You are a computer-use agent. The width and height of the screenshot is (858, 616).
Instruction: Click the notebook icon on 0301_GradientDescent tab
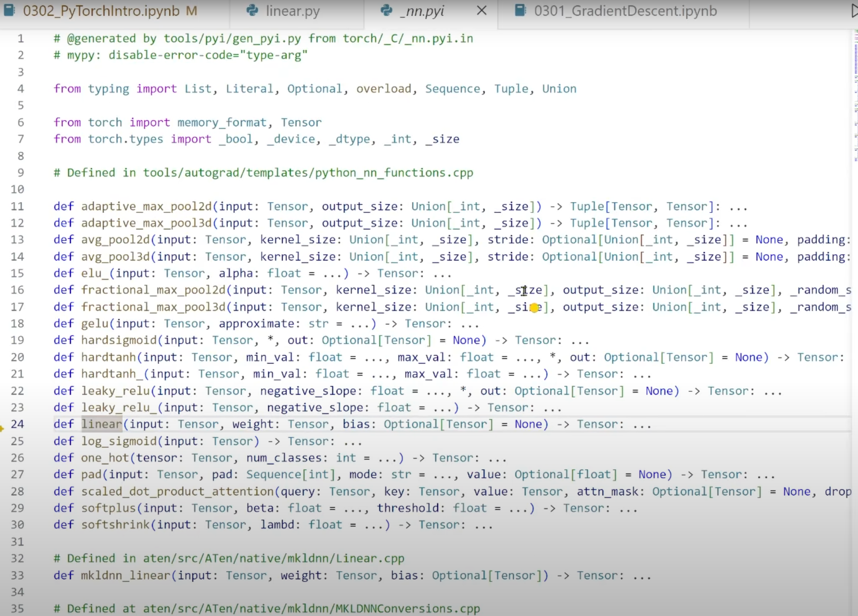click(x=521, y=10)
